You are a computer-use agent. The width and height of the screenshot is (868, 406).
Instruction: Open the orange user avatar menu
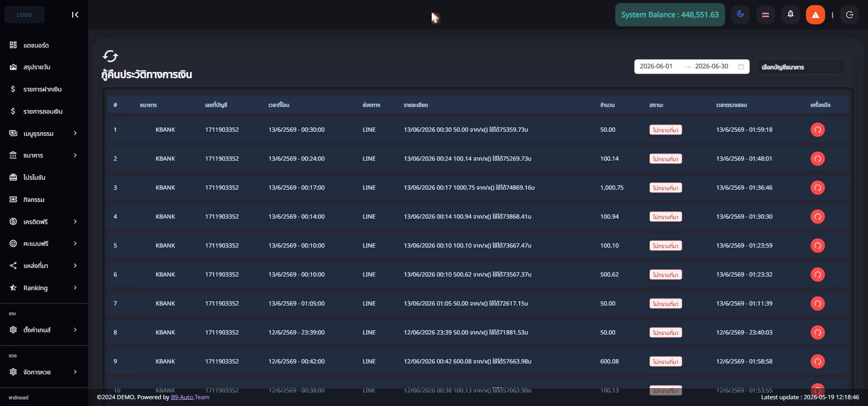pos(816,15)
